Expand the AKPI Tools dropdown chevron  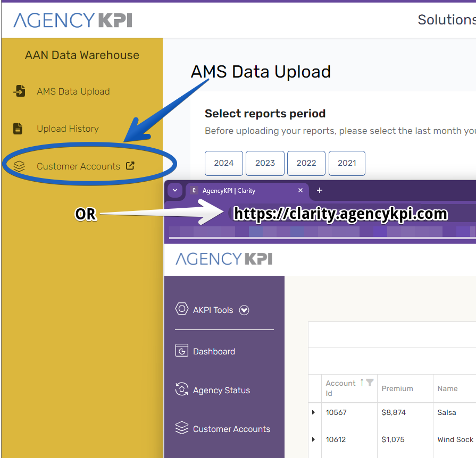244,310
